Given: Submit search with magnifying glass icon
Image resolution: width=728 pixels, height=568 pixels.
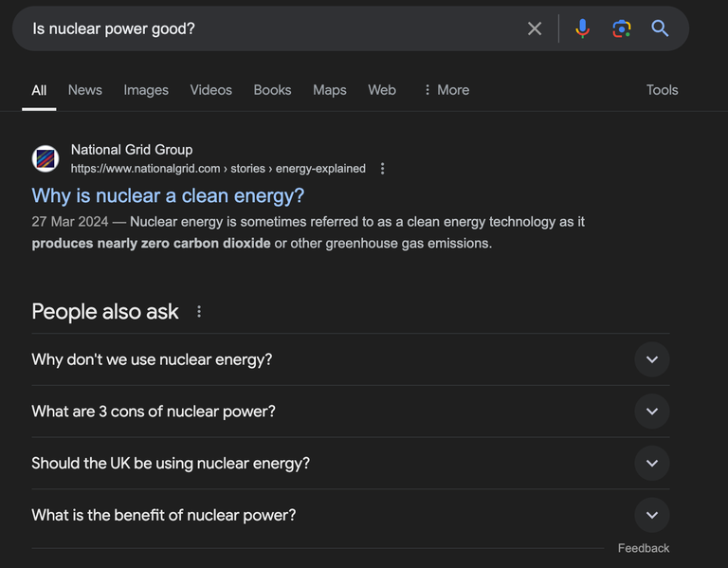Looking at the screenshot, I should [660, 28].
